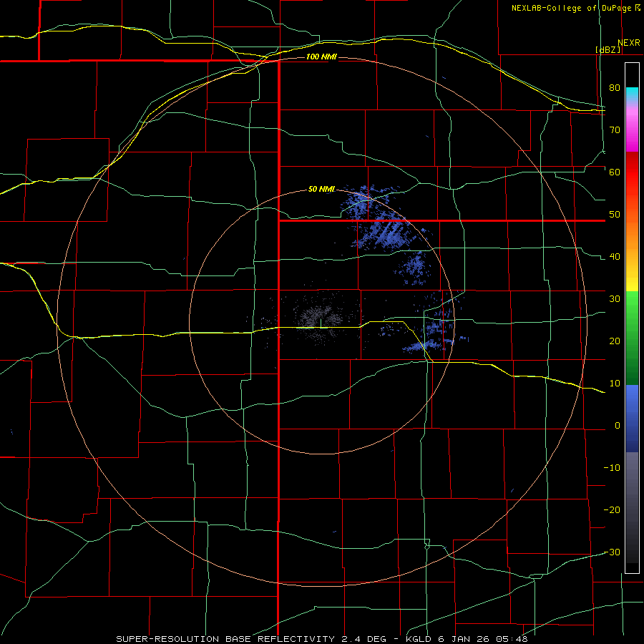
Task: Click the gray segment of the color bar
Action: [632, 507]
